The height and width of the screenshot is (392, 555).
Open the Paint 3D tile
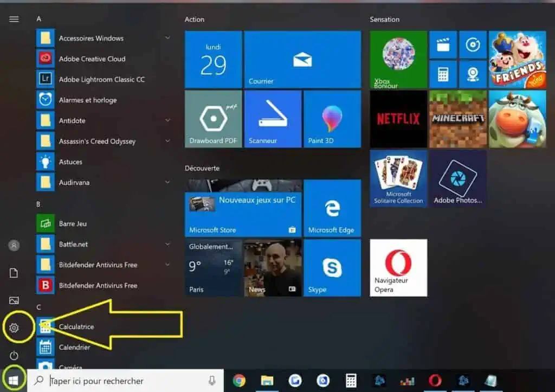(332, 119)
